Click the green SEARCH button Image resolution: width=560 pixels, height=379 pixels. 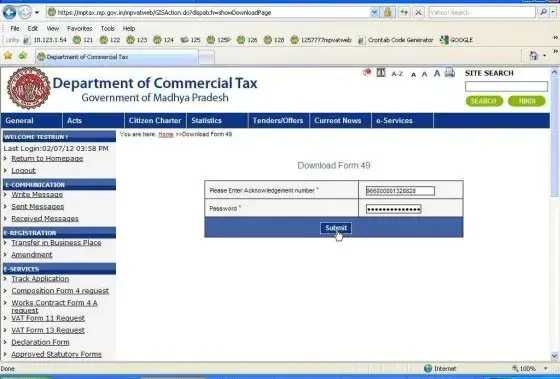click(484, 101)
